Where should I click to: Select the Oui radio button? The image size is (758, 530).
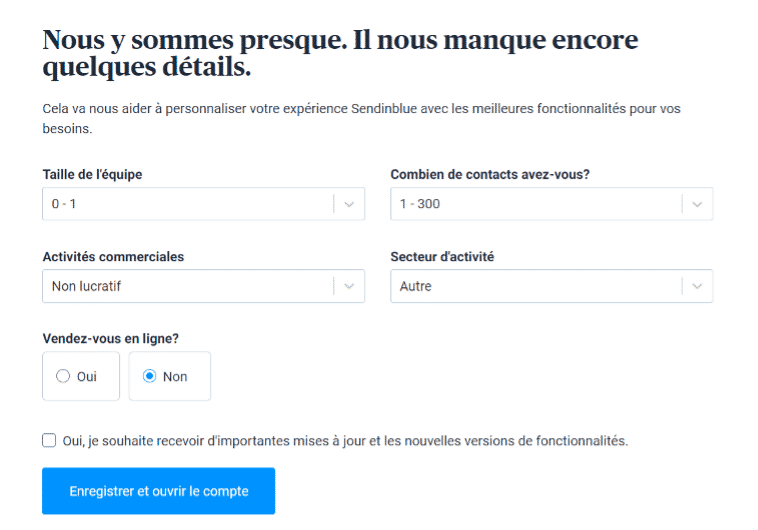click(x=64, y=376)
